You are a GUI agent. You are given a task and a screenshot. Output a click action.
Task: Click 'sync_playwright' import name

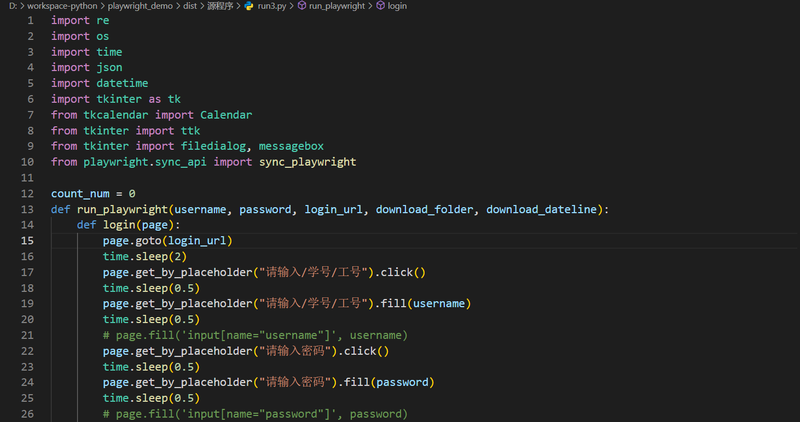pos(307,162)
